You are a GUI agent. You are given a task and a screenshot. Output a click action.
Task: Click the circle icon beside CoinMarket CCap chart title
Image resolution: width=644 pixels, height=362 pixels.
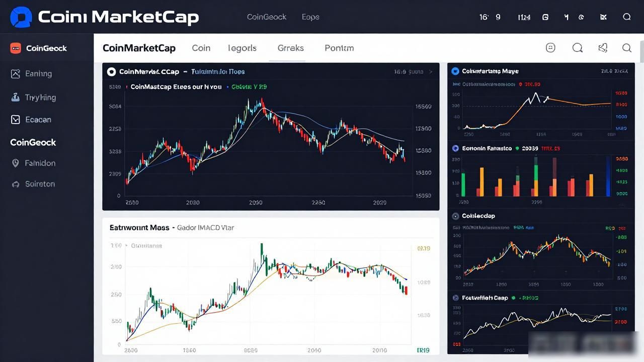[112, 72]
